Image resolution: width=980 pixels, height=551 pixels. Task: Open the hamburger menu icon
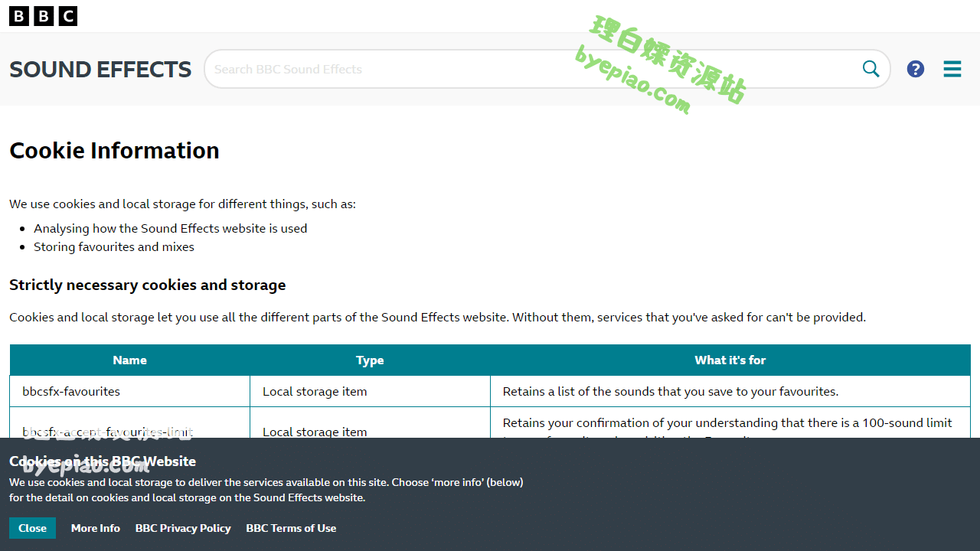click(952, 69)
